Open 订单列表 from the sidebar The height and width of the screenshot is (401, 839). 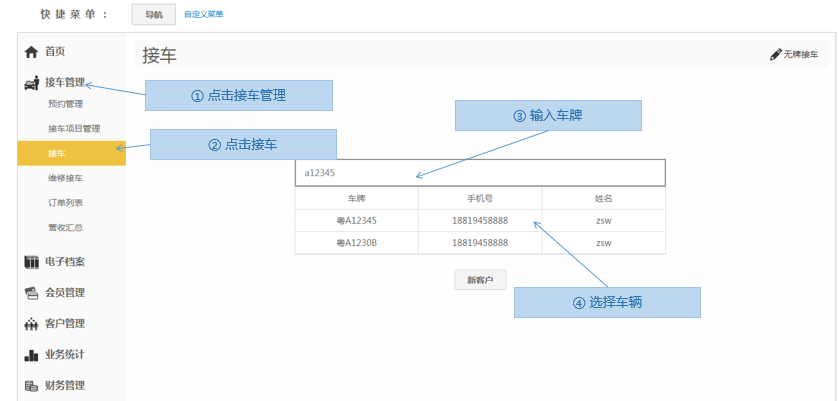pos(65,203)
